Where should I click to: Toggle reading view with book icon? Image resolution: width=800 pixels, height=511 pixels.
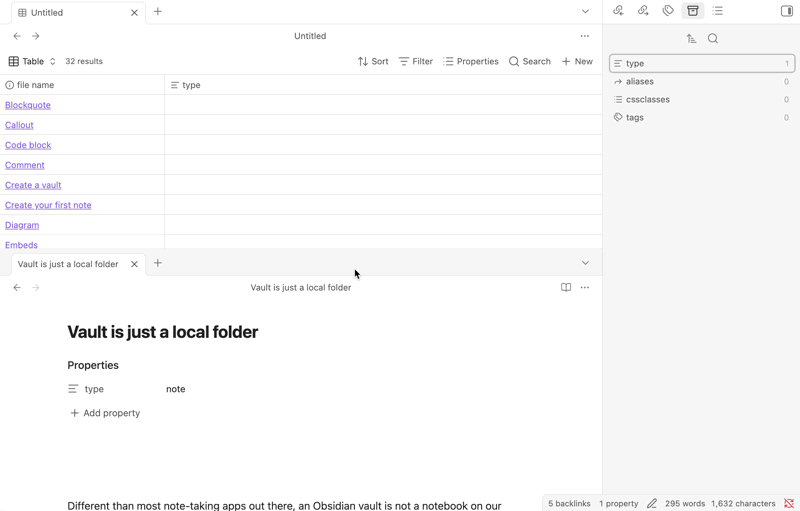point(566,288)
